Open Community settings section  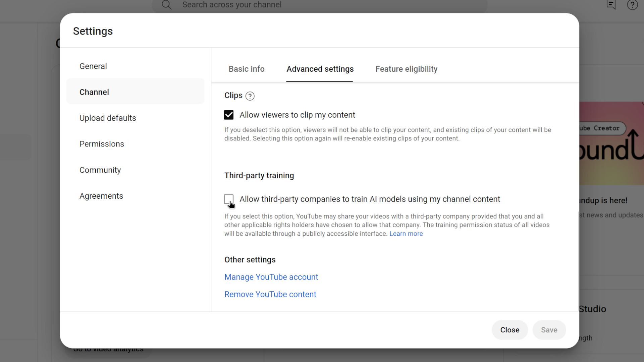pos(100,170)
